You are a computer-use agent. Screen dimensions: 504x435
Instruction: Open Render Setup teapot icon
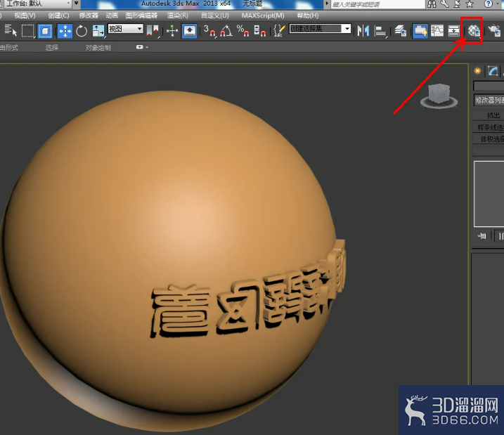(x=494, y=31)
